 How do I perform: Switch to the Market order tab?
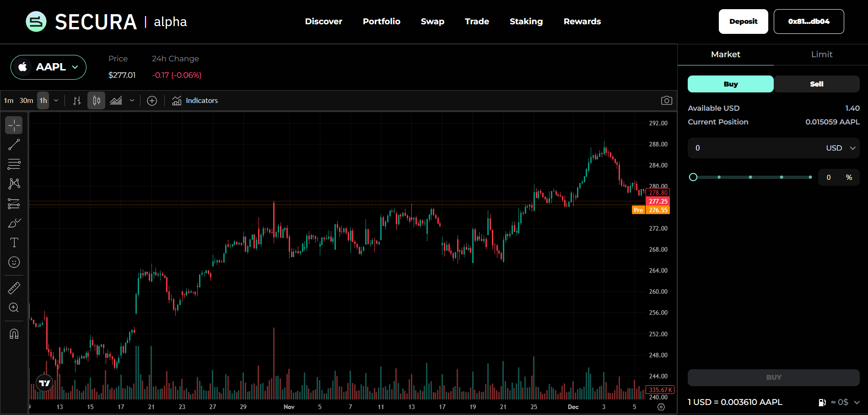pos(725,54)
